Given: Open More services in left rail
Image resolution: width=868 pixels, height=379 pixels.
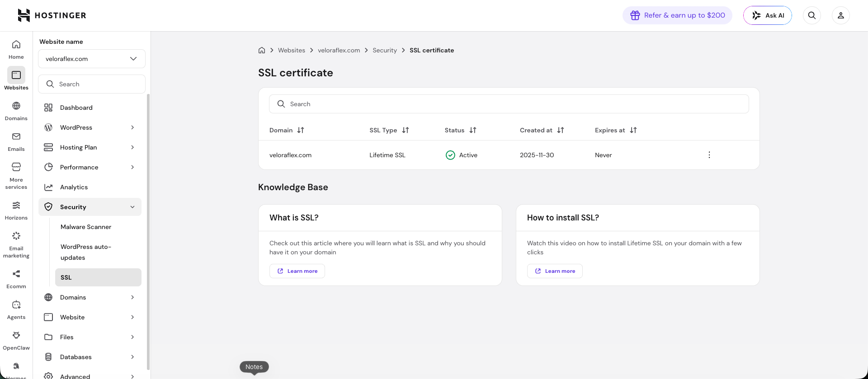Looking at the screenshot, I should pyautogui.click(x=16, y=176).
